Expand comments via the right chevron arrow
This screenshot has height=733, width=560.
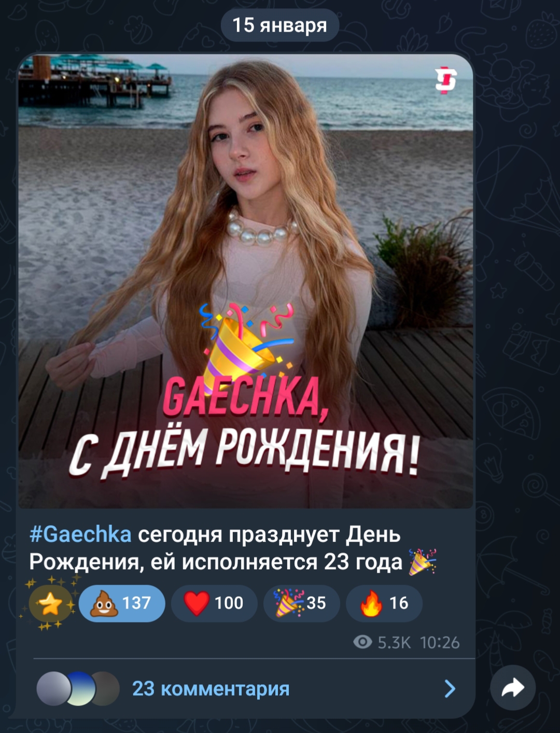click(450, 688)
